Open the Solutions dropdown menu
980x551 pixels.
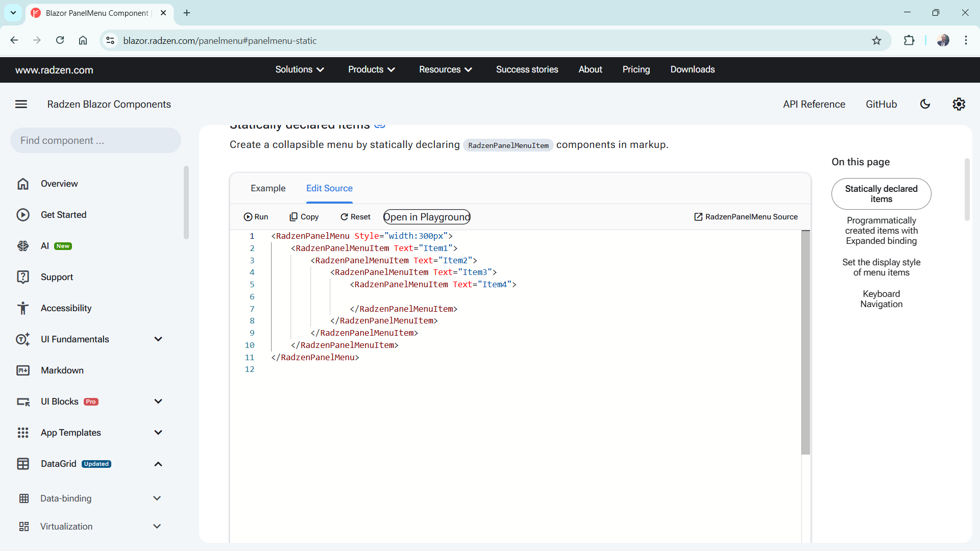300,69
